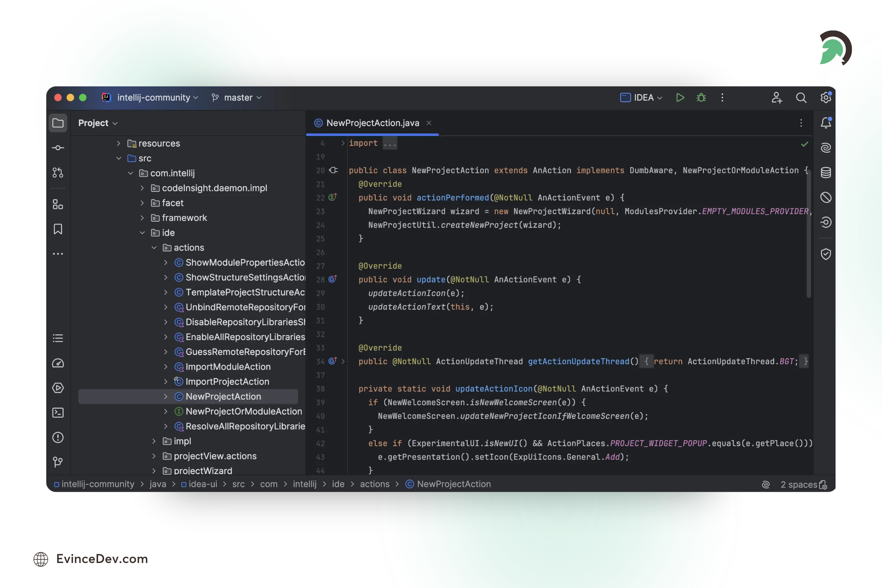The width and height of the screenshot is (882, 588).
Task: Select the framework package in tree
Action: (184, 218)
